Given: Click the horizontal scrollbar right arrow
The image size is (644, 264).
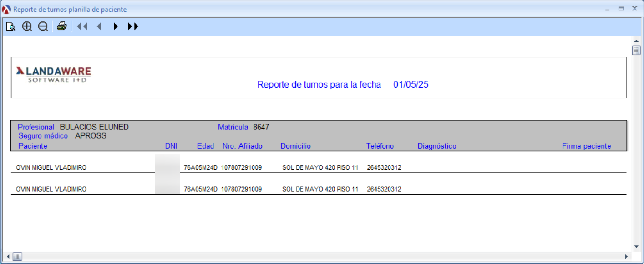Looking at the screenshot, I should tap(627, 257).
